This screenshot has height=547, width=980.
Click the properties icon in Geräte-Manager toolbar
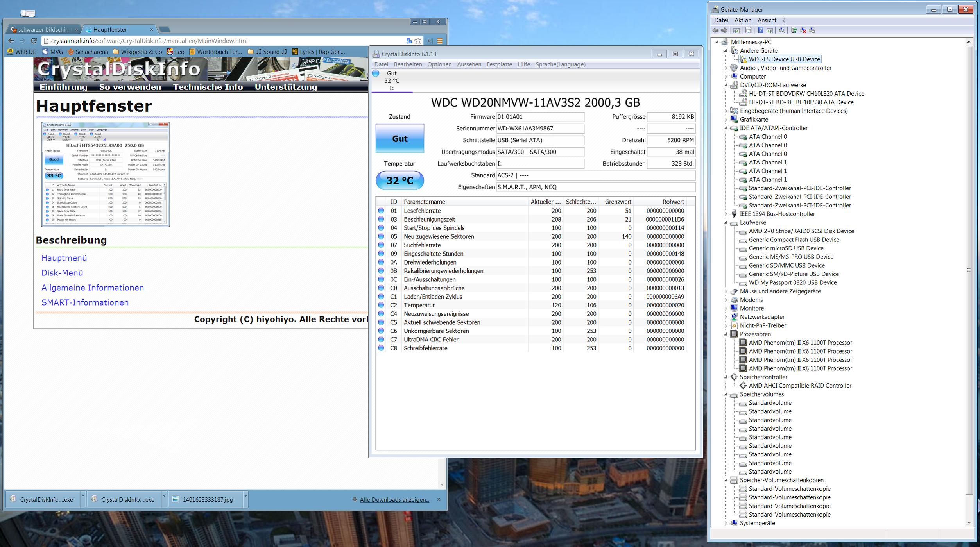click(x=748, y=30)
